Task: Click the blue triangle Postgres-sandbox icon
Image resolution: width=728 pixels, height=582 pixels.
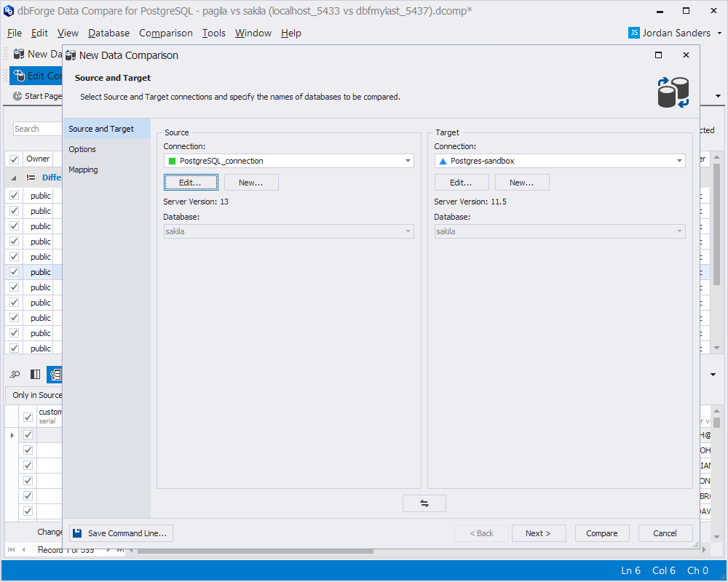Action: [x=443, y=161]
